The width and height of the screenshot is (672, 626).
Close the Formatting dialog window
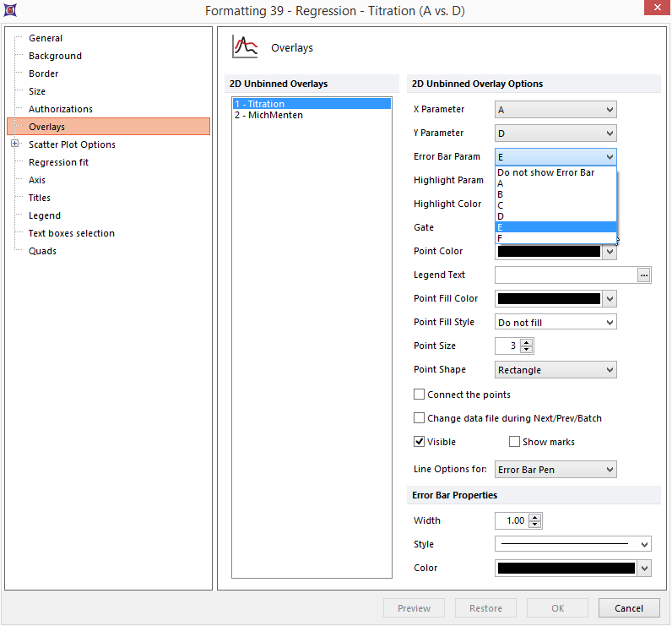point(653,10)
